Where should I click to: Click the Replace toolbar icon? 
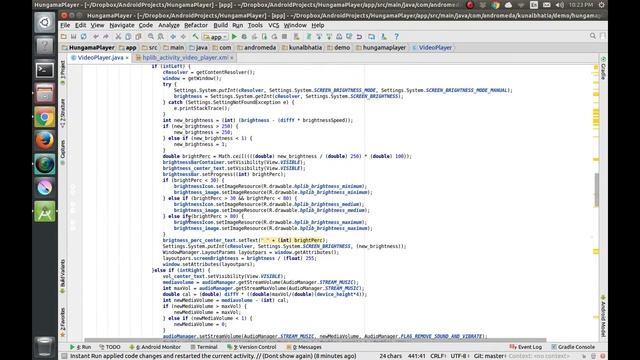click(x=161, y=37)
